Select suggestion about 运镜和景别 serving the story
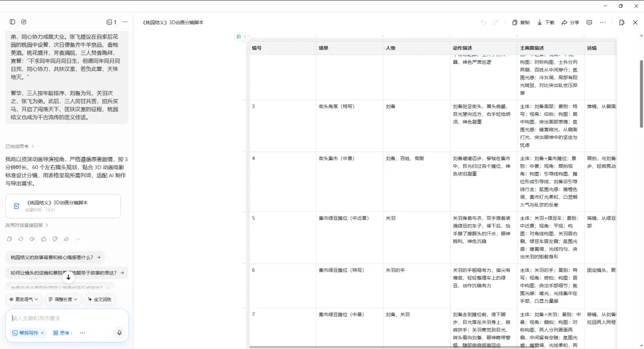 [x=67, y=273]
